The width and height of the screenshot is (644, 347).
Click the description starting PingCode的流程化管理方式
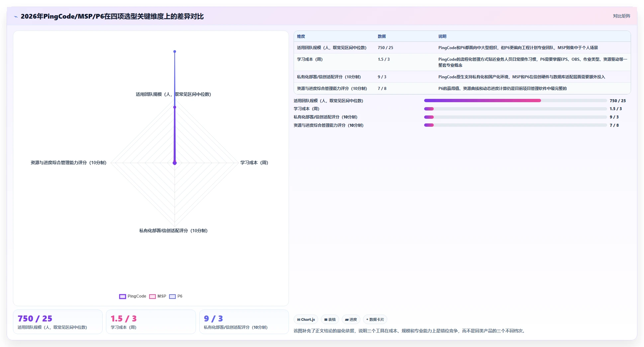[x=533, y=62]
